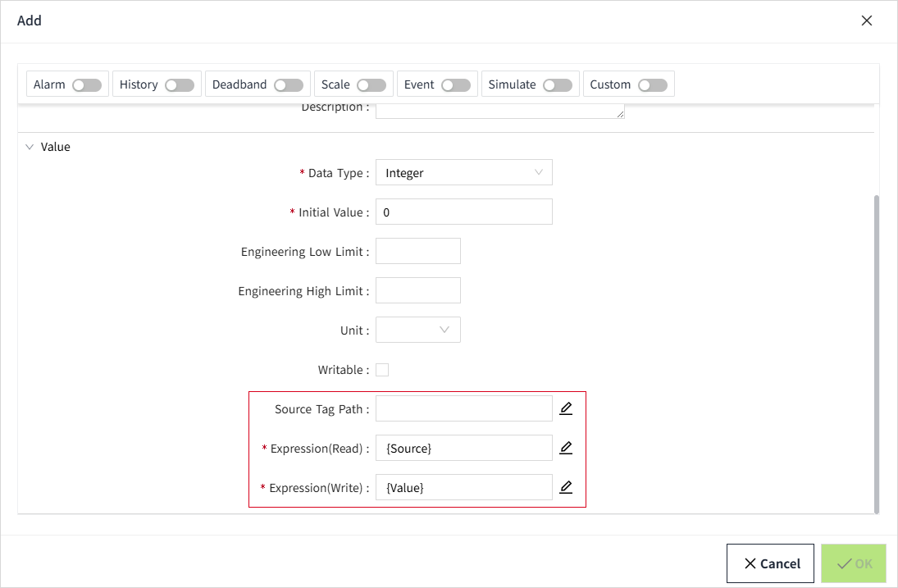
Task: Open the Data Type dropdown showing Integer
Action: [x=464, y=172]
